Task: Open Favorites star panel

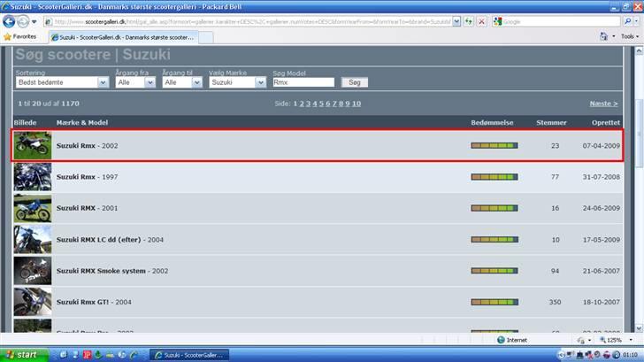Action: tap(20, 37)
